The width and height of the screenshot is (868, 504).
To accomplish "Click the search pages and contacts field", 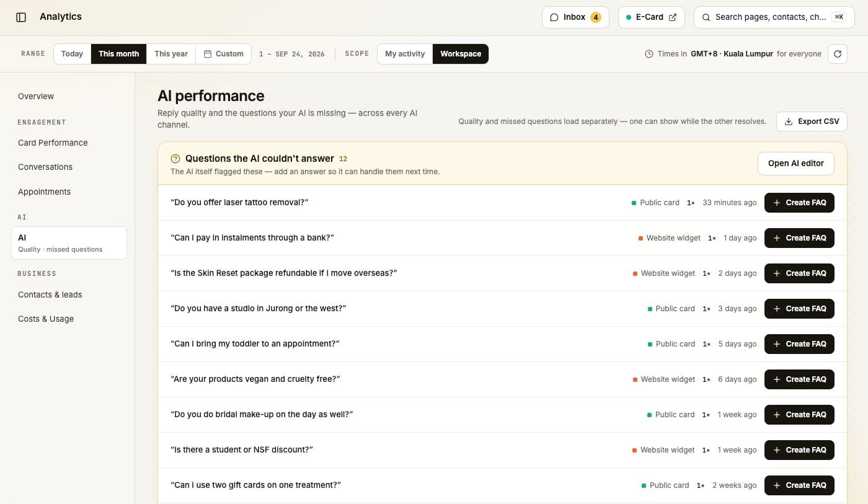I will click(774, 17).
